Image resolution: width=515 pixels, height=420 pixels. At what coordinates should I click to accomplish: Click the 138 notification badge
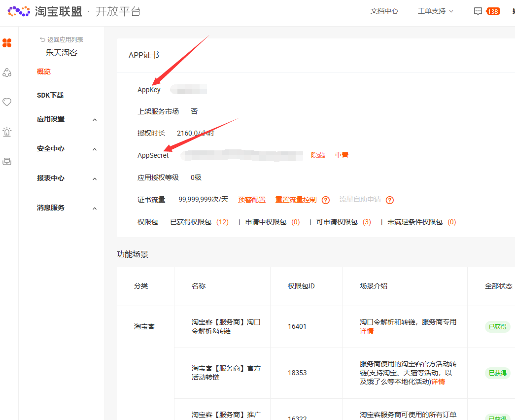point(493,11)
